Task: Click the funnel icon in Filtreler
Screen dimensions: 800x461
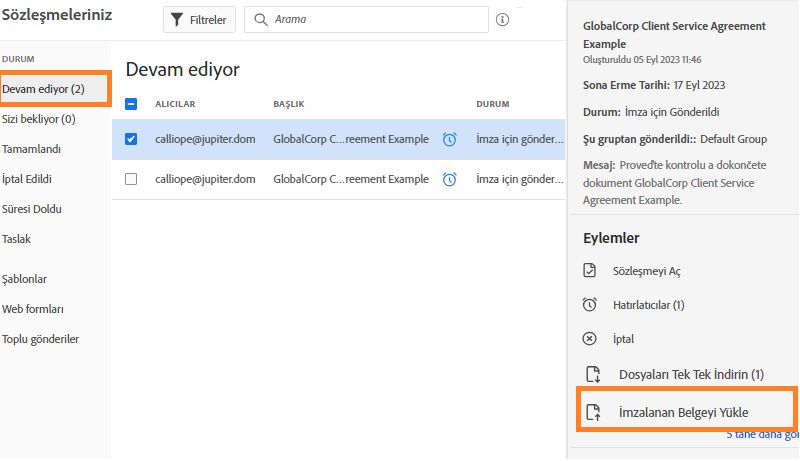Action: point(177,20)
